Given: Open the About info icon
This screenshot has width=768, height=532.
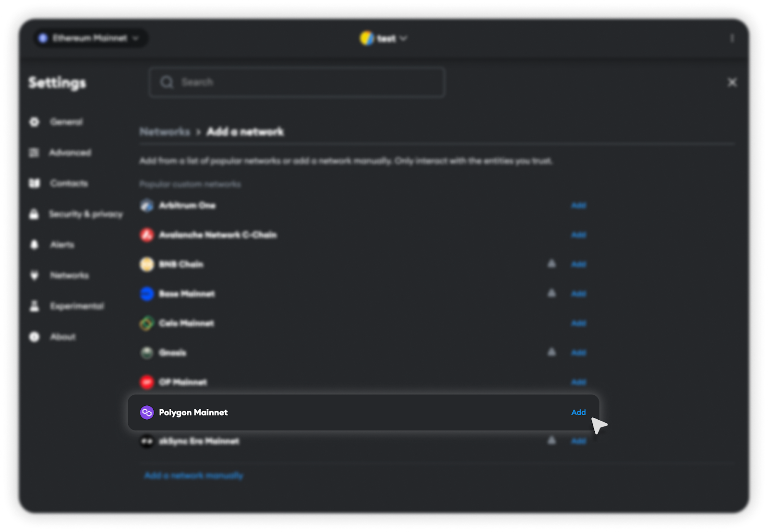Looking at the screenshot, I should 34,337.
